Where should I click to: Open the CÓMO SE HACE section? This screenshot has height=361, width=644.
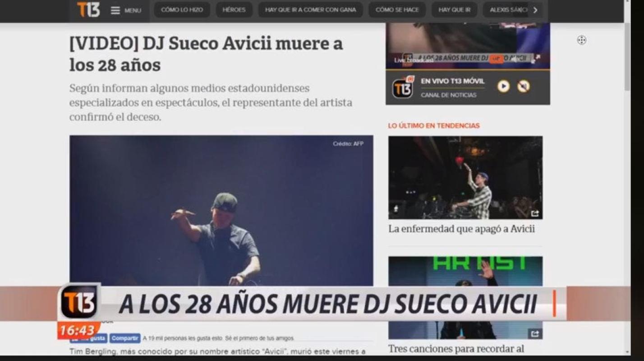(x=397, y=10)
